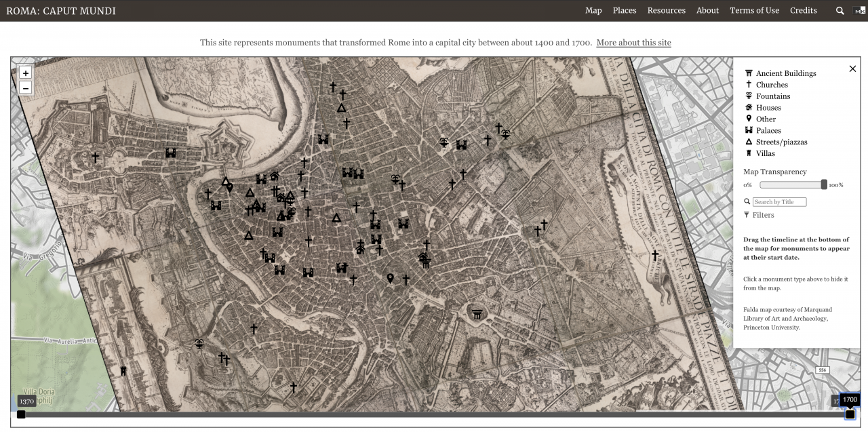Close the legend panel with the X
The width and height of the screenshot is (868, 432).
[852, 68]
